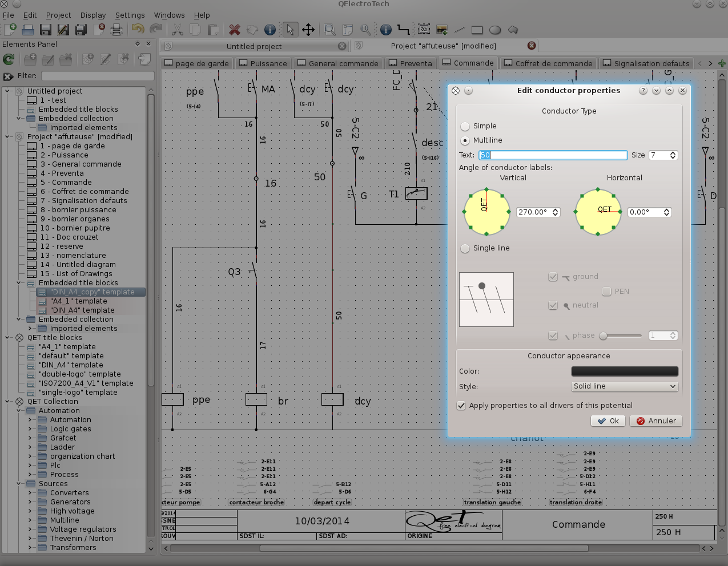Viewport: 728px width, 566px height.
Task: Uncheck Apply properties to all drivers
Action: 461,406
